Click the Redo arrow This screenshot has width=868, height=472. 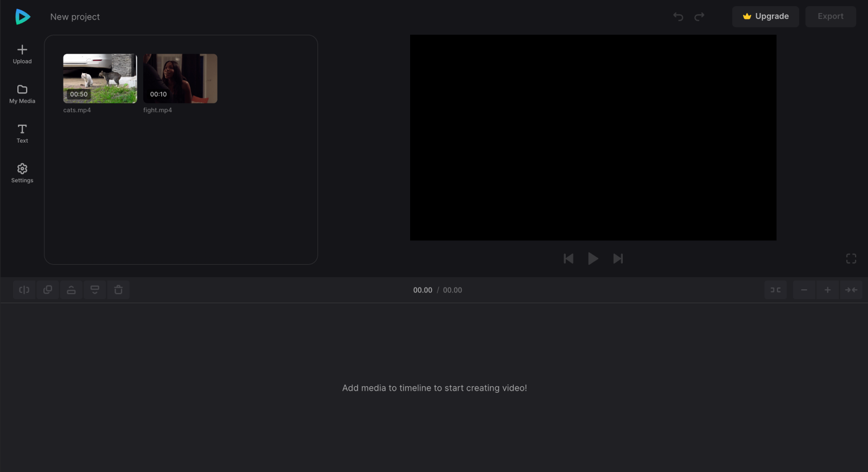coord(699,17)
